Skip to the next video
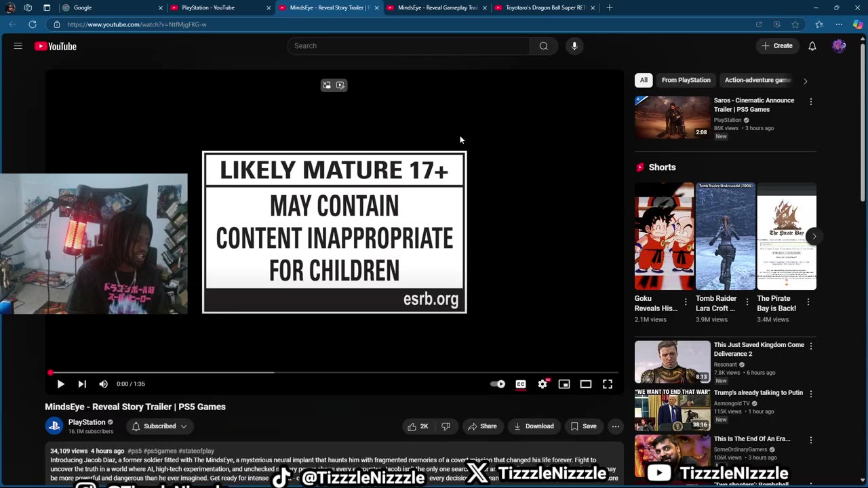 [82, 384]
